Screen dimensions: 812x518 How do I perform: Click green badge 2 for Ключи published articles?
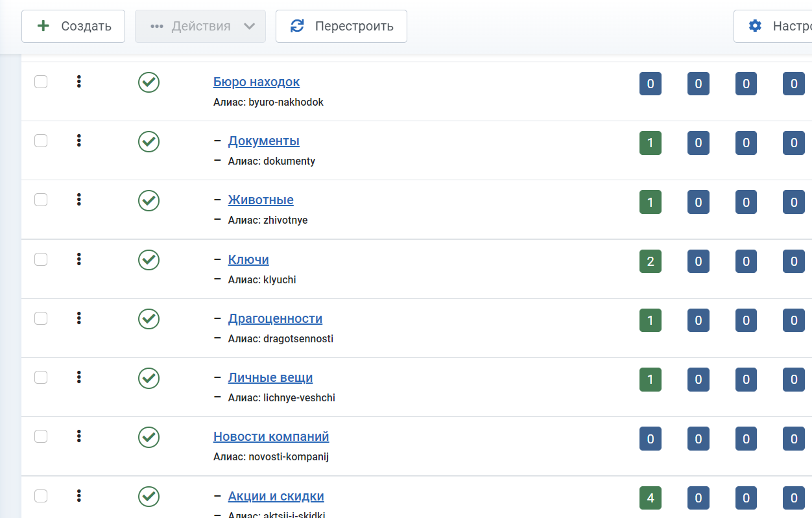pyautogui.click(x=650, y=261)
